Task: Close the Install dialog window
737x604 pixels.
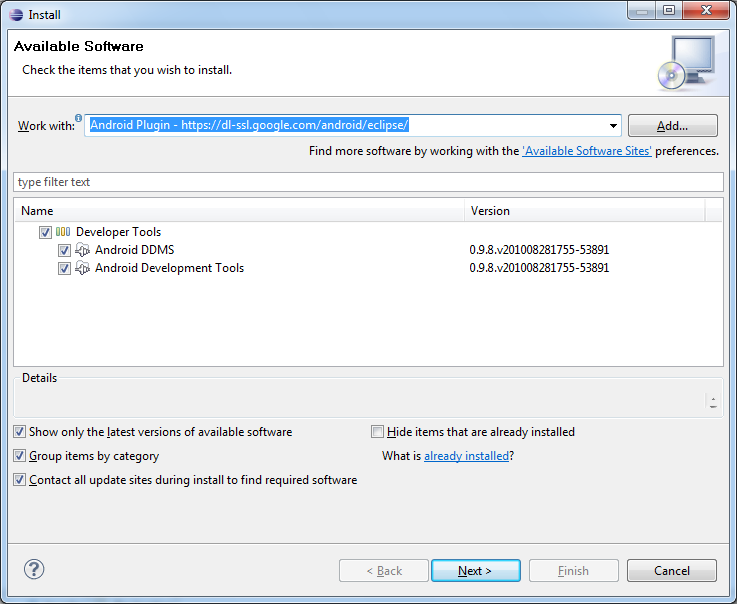Action: [x=706, y=10]
